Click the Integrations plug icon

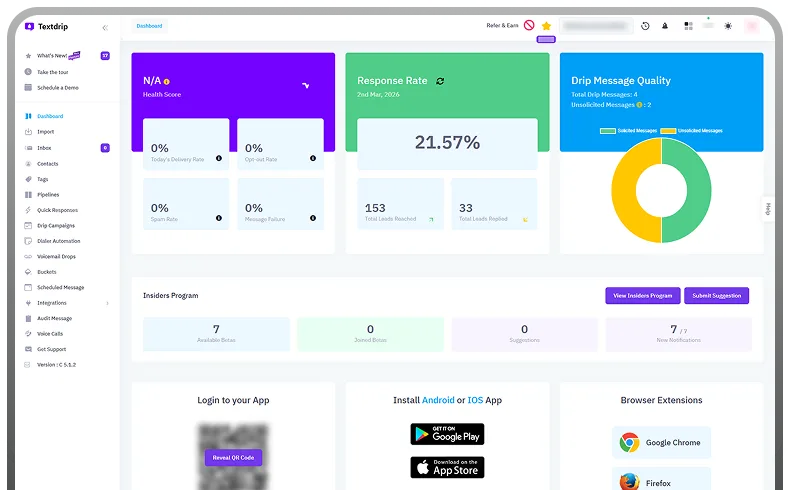[28, 303]
